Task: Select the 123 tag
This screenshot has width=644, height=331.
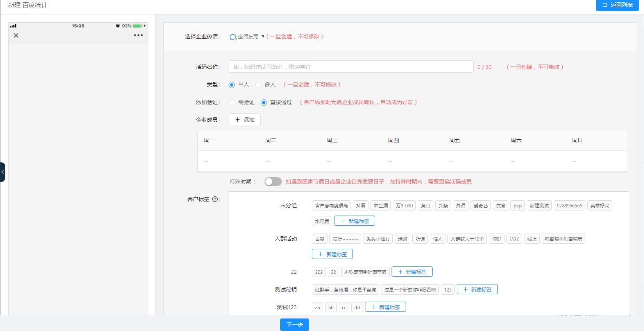Action: [448, 290]
